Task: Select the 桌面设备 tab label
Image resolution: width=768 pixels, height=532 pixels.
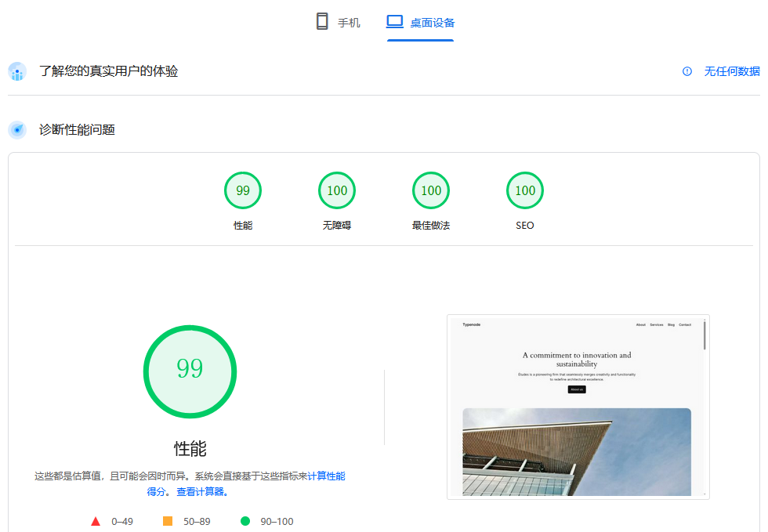Action: pos(432,23)
